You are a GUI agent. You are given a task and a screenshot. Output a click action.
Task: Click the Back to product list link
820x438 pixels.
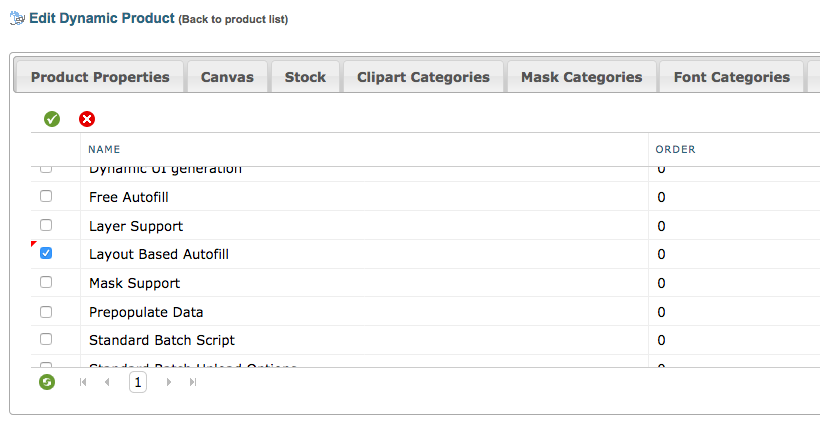(233, 20)
